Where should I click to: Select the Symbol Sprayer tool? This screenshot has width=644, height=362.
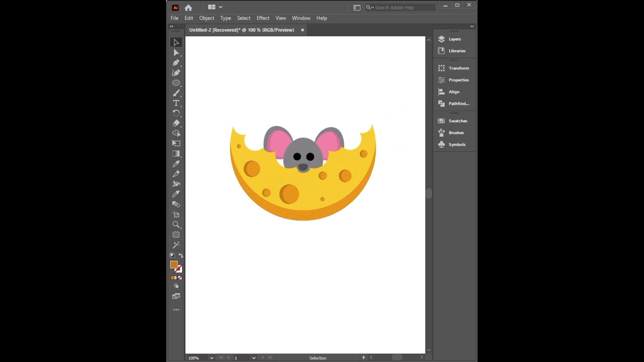click(x=176, y=184)
